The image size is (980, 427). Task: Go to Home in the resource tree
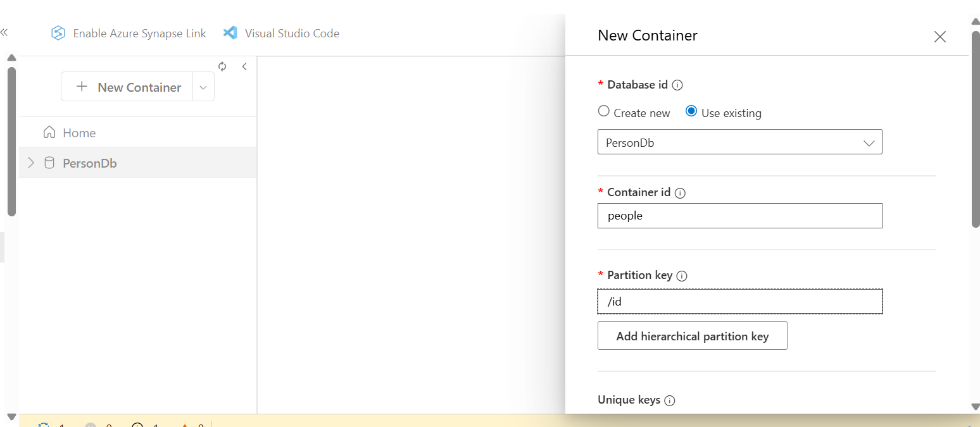(79, 133)
